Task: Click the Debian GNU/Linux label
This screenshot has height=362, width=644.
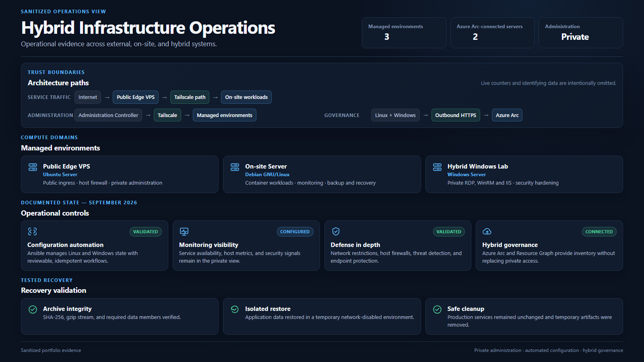Action: (x=267, y=175)
